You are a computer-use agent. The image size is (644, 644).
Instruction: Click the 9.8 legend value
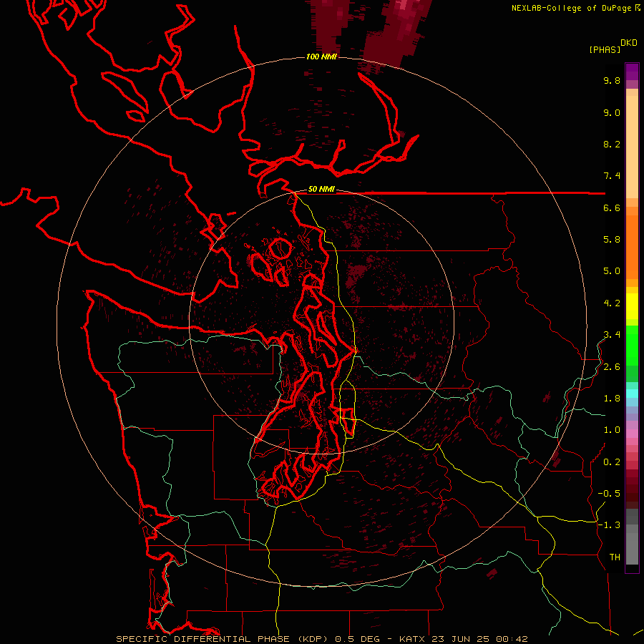(612, 80)
